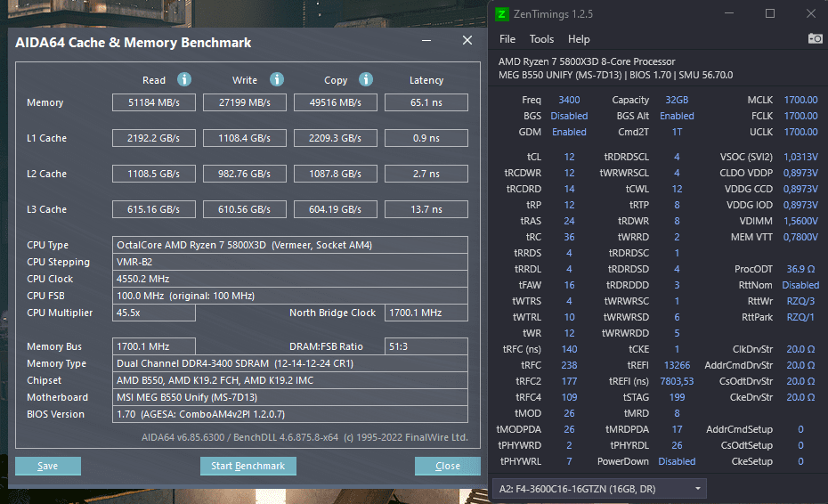Viewport: 828px width, 504px height.
Task: Click the CPU FSB field 100.0 MHz
Action: pos(290,296)
